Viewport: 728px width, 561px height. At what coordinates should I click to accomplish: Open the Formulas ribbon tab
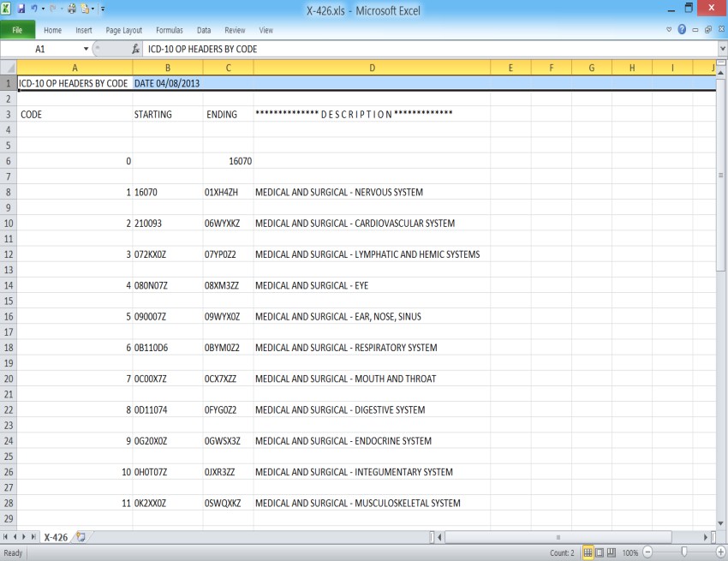pyautogui.click(x=169, y=30)
